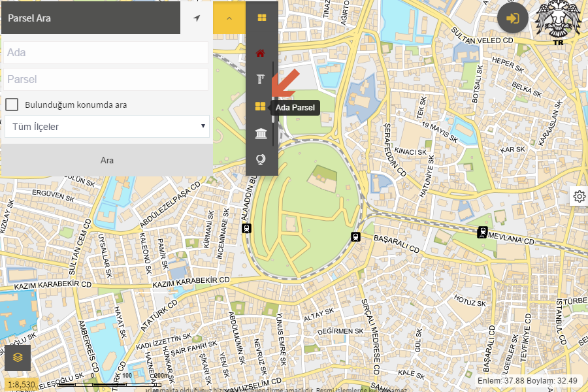The height and width of the screenshot is (392, 588).
Task: Click the location arrow in Parsel Ara header
Action: (x=197, y=18)
